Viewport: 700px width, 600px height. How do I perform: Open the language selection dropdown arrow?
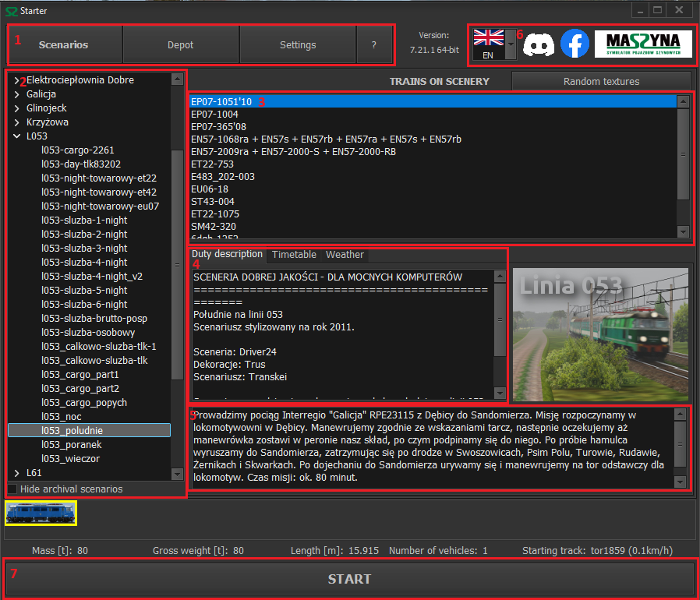point(511,45)
